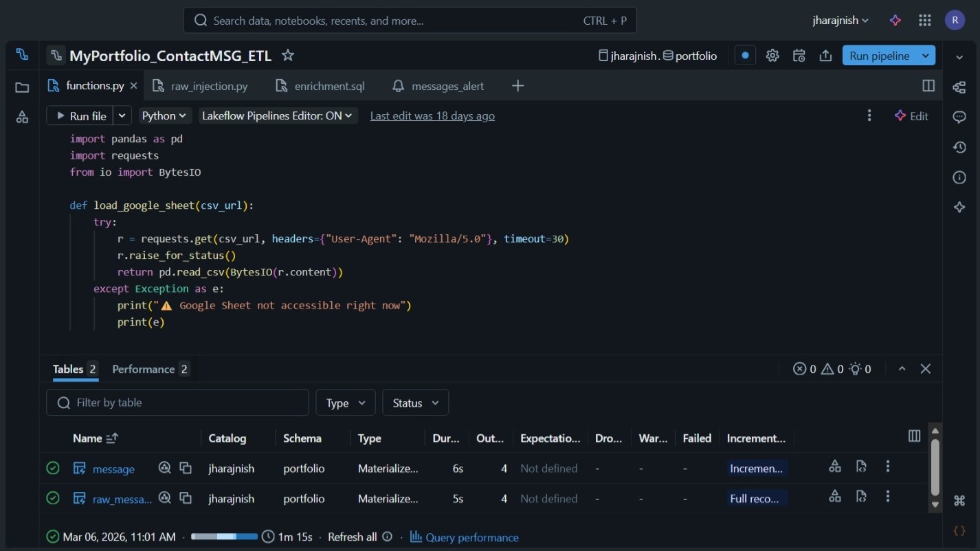Open the version history icon in right sidebar
This screenshot has height=551, width=980.
click(x=959, y=147)
